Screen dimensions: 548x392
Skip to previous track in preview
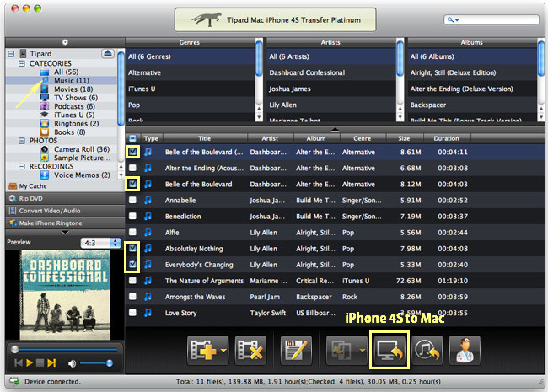[x=19, y=363]
